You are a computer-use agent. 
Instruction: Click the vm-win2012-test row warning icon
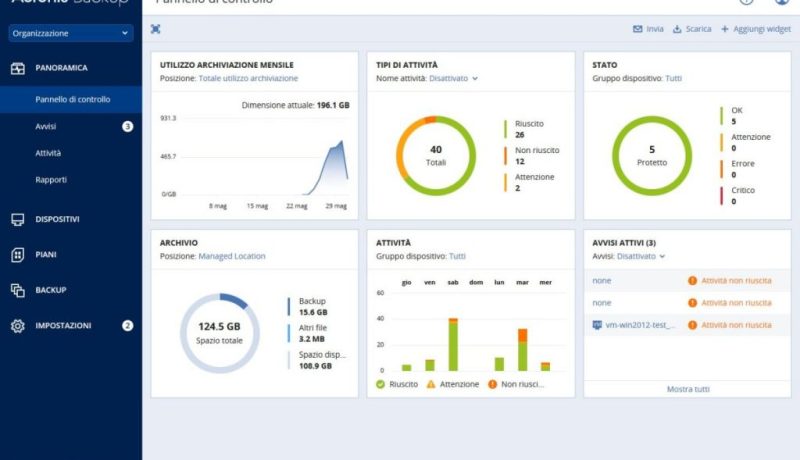[x=692, y=325]
